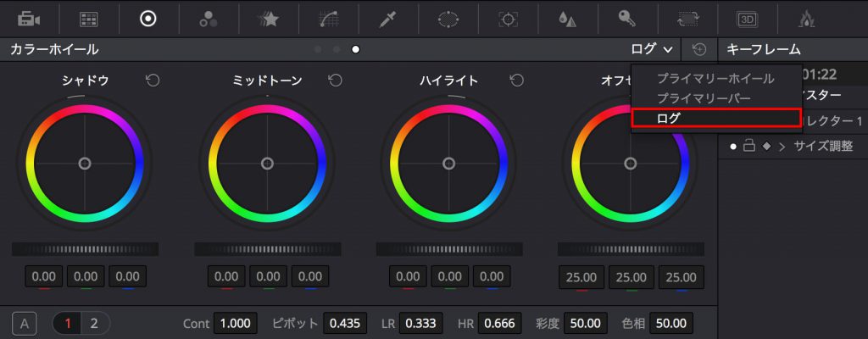This screenshot has width=868, height=339.
Task: Open the Sizing palette
Action: pos(687,19)
